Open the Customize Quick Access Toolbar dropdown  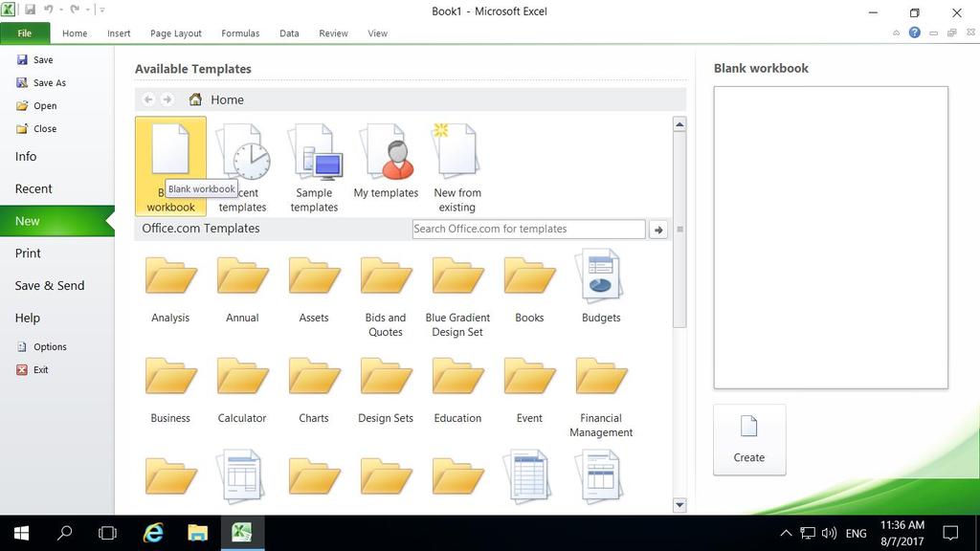(x=101, y=10)
